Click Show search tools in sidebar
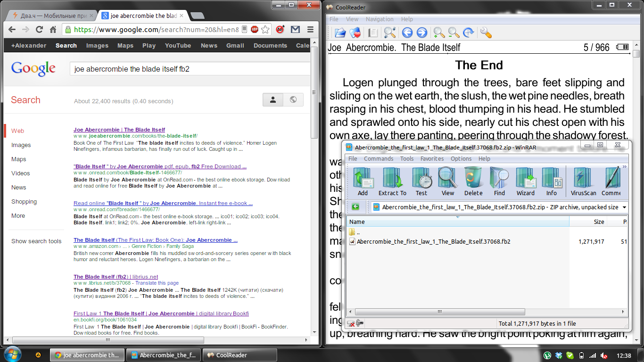 [36, 241]
